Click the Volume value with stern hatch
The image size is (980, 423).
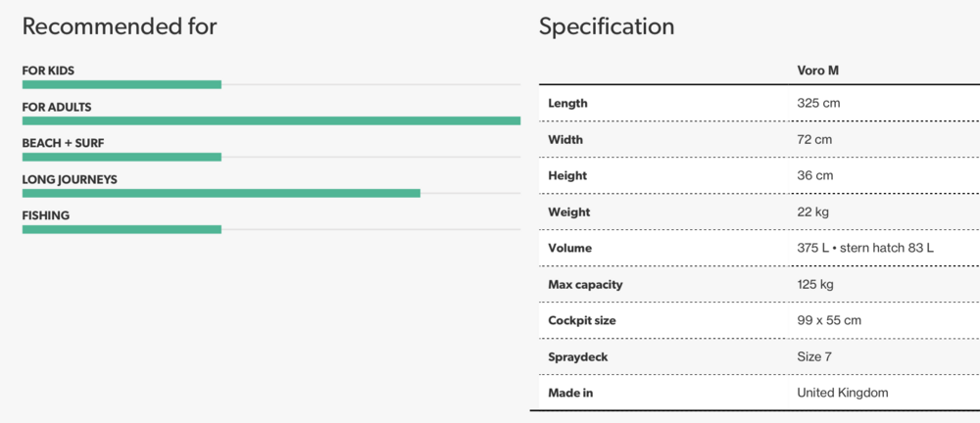pyautogui.click(x=865, y=248)
